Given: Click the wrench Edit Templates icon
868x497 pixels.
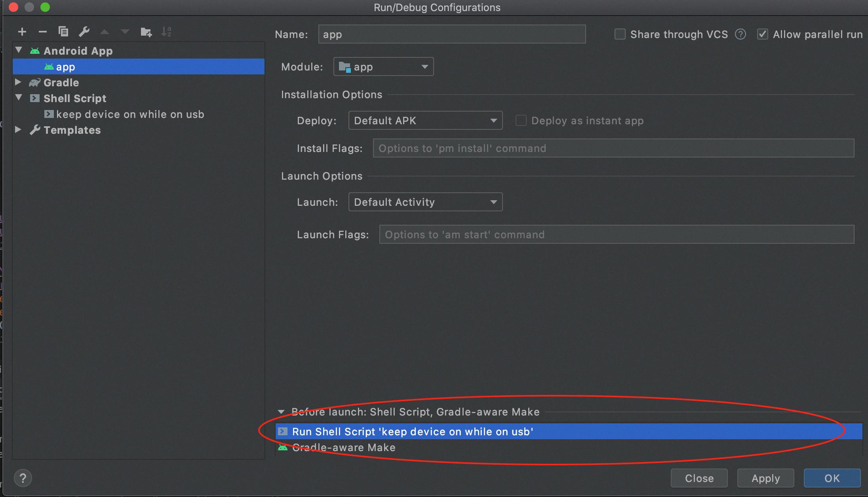Looking at the screenshot, I should [84, 32].
